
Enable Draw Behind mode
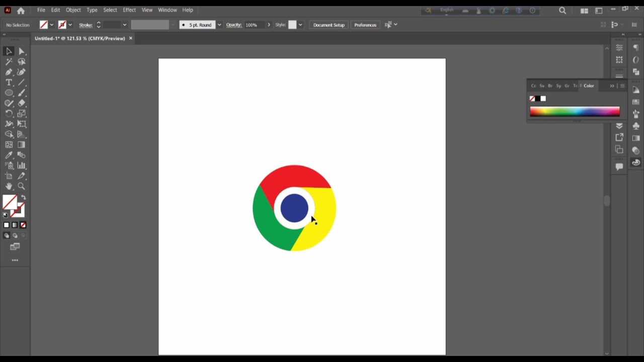pos(15,235)
